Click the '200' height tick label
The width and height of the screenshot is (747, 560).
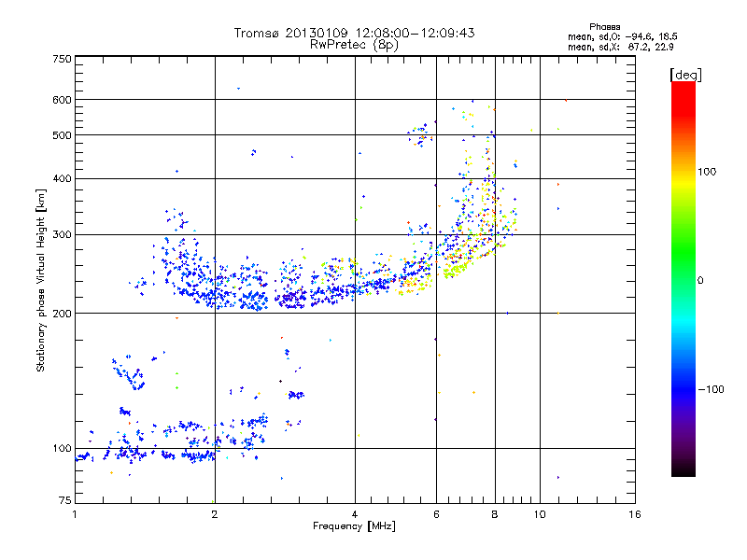(62, 314)
